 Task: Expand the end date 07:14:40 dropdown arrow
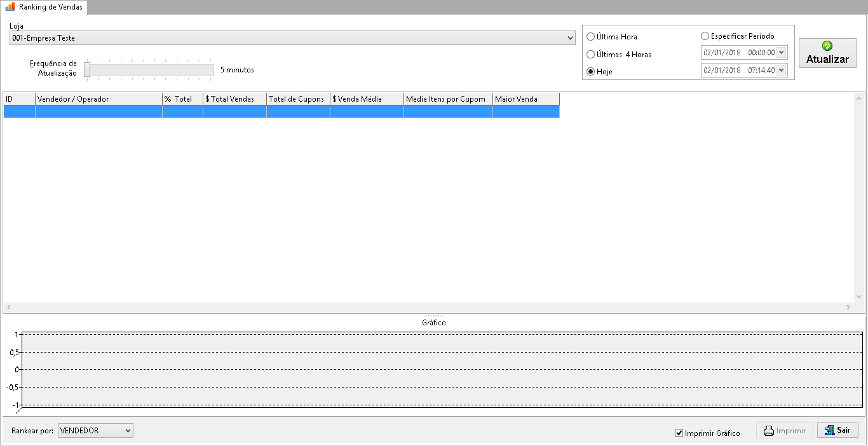pos(782,71)
